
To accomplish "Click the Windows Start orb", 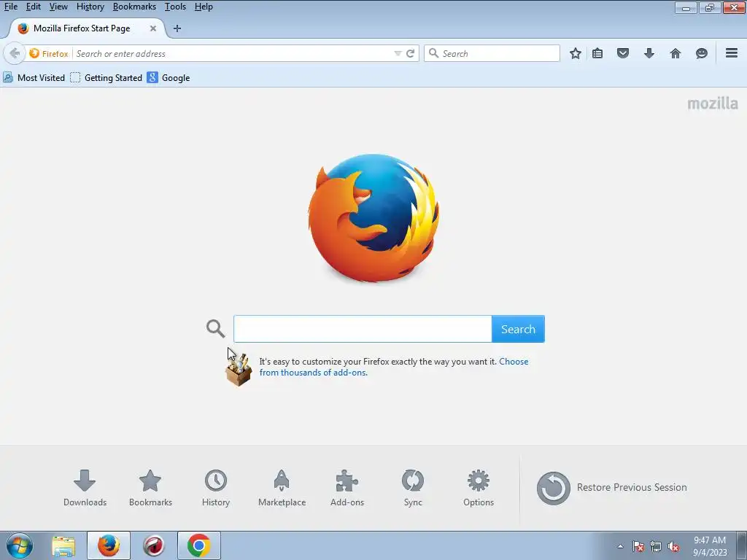I will [20, 545].
